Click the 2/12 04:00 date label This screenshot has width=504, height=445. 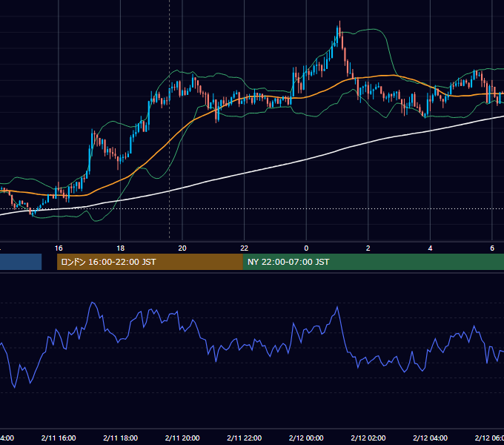click(430, 438)
